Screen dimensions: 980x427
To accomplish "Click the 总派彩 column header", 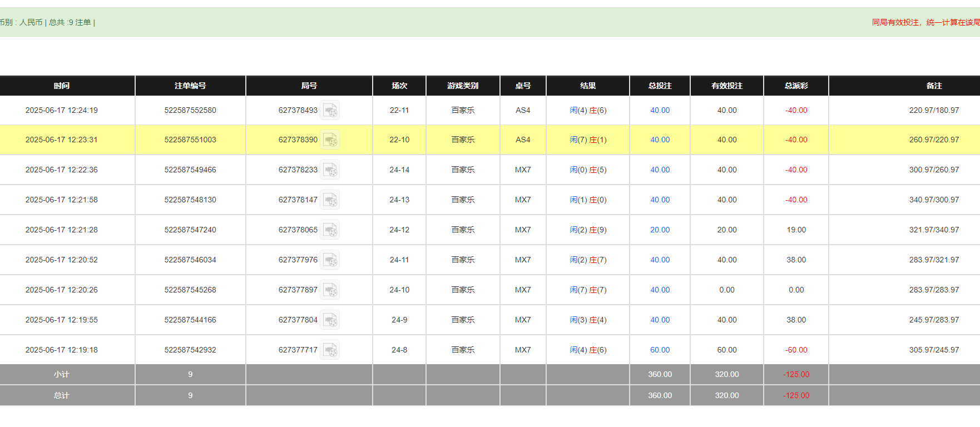I will pyautogui.click(x=796, y=86).
